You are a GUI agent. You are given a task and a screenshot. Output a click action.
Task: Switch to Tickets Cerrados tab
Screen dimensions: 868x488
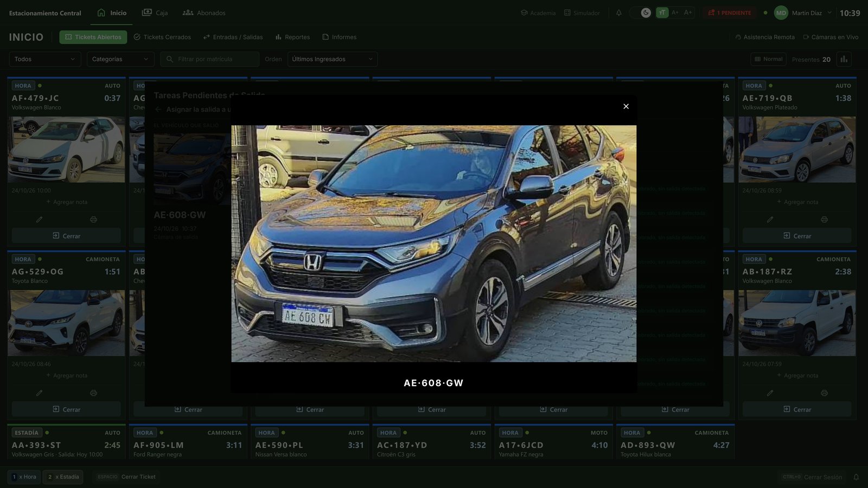pos(162,37)
